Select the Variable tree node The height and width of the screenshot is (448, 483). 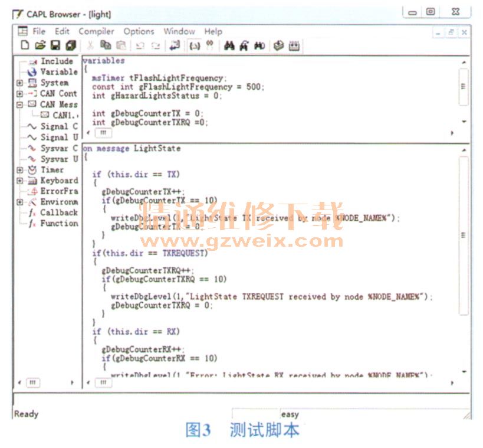click(59, 72)
